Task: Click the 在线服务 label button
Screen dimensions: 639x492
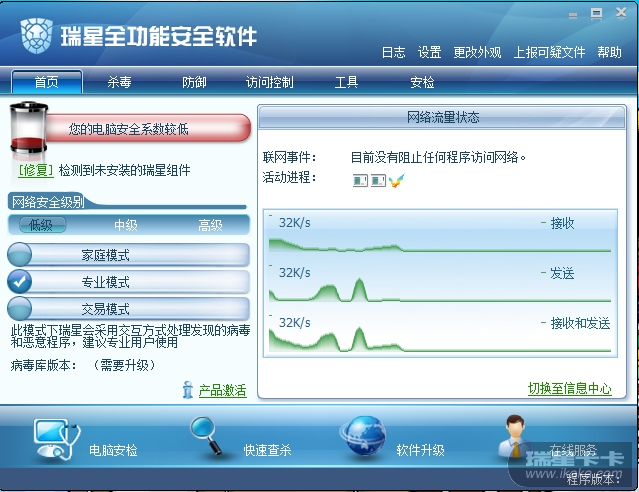Action: 573,450
